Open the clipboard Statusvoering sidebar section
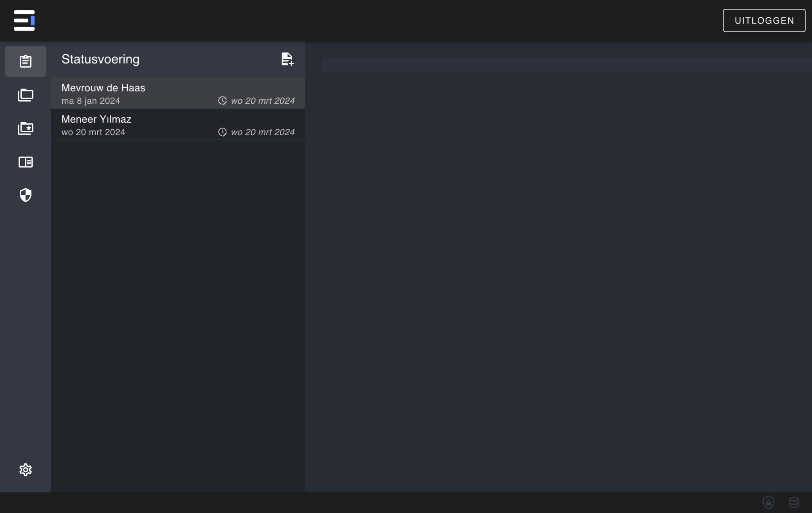The width and height of the screenshot is (812, 513). tap(25, 62)
